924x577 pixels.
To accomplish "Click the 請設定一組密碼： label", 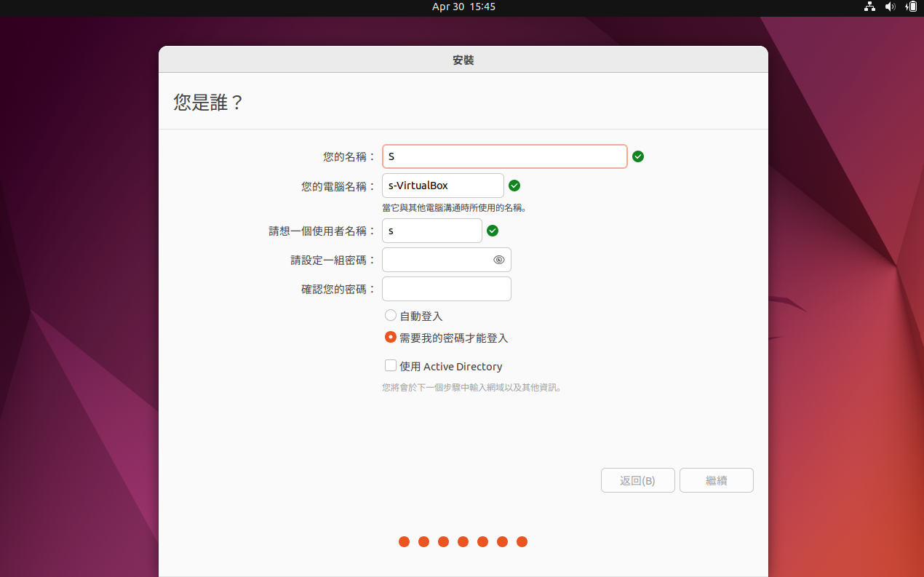I will click(333, 260).
